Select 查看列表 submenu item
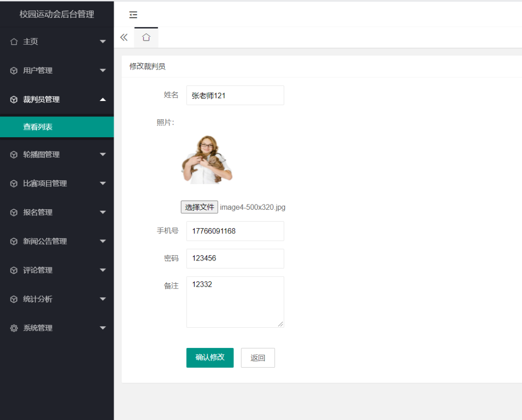 pyautogui.click(x=57, y=127)
